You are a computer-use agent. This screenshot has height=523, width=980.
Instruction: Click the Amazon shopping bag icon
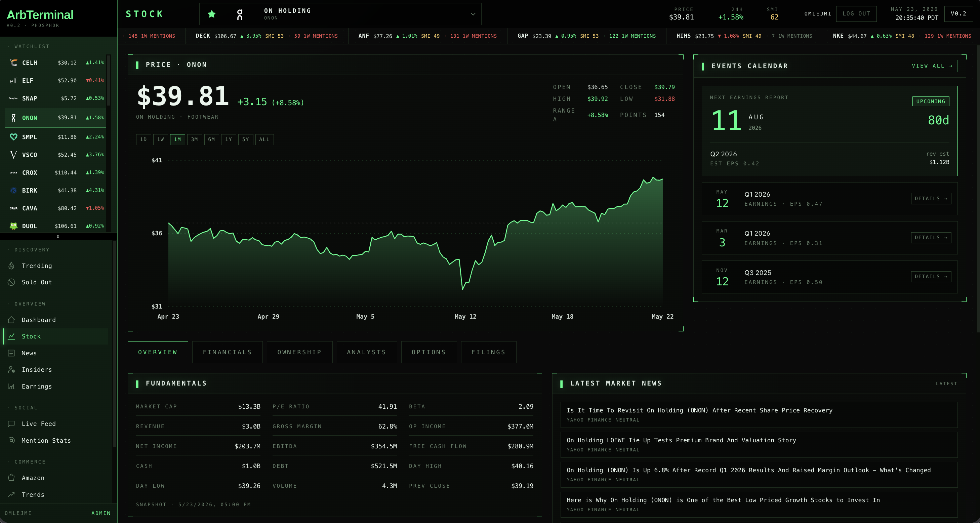[x=11, y=478]
